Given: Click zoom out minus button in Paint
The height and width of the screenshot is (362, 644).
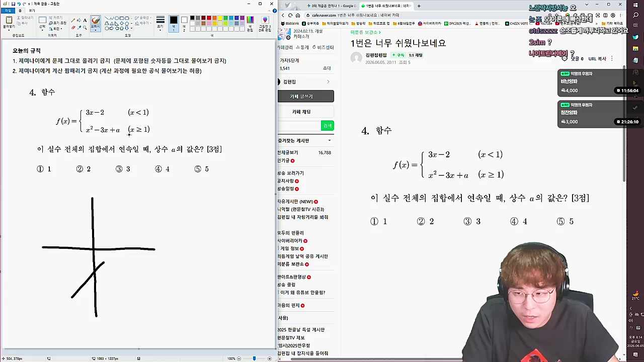Looking at the screenshot, I should pos(239,358).
